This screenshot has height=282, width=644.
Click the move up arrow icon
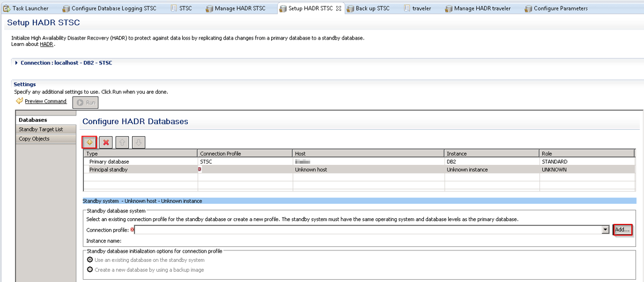(122, 142)
